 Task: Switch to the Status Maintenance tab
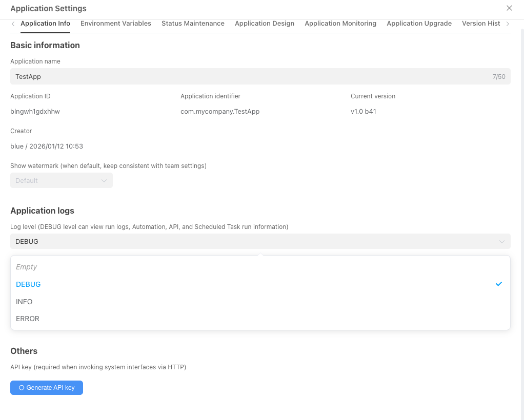[193, 23]
